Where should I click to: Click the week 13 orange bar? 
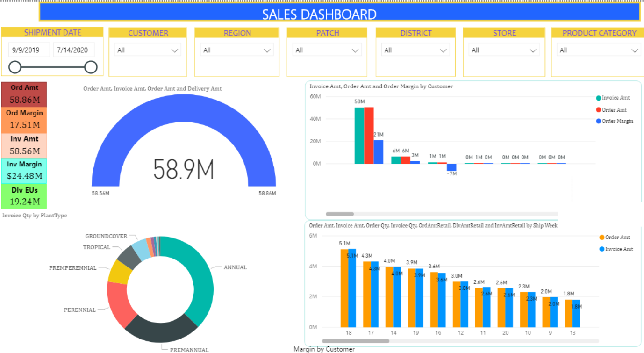coord(569,313)
